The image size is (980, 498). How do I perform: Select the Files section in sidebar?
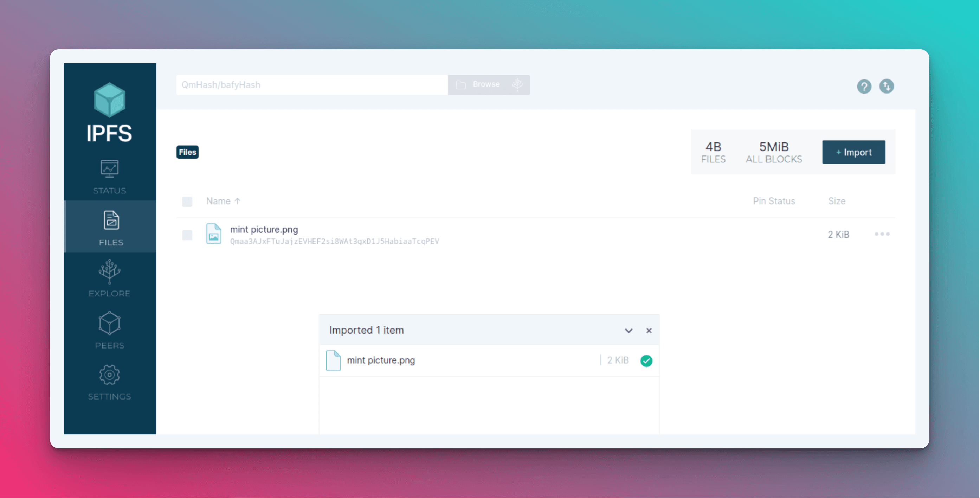pyautogui.click(x=110, y=227)
